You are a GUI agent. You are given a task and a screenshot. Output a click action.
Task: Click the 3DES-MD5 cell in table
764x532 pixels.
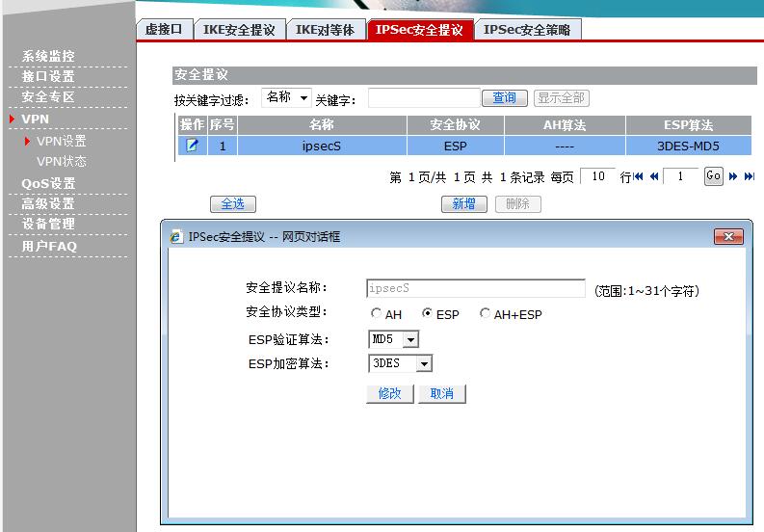pos(688,146)
